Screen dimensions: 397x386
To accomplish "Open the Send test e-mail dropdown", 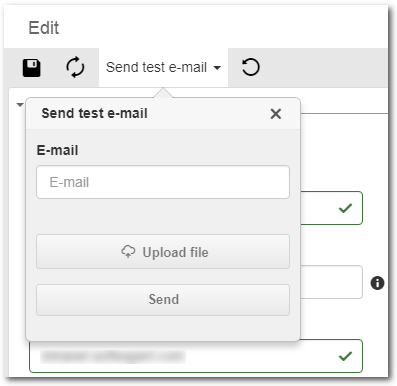I will click(x=163, y=67).
